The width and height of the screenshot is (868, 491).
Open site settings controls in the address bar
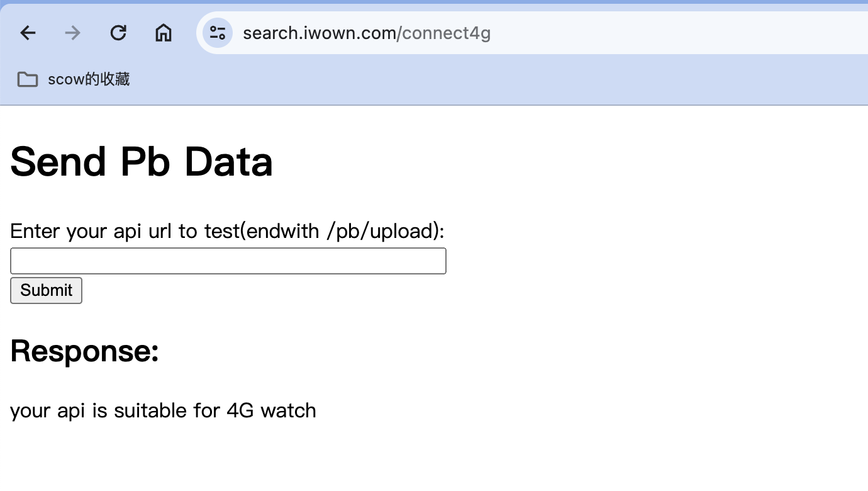(x=218, y=33)
